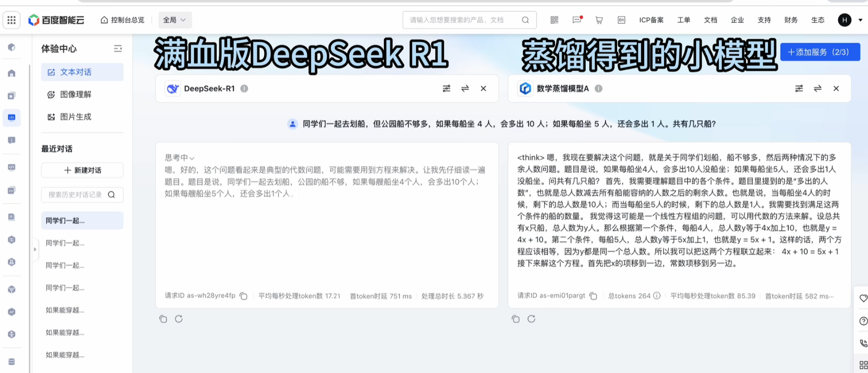Select the 文本对话 tab
Image resolution: width=868 pixels, height=373 pixels.
click(82, 72)
